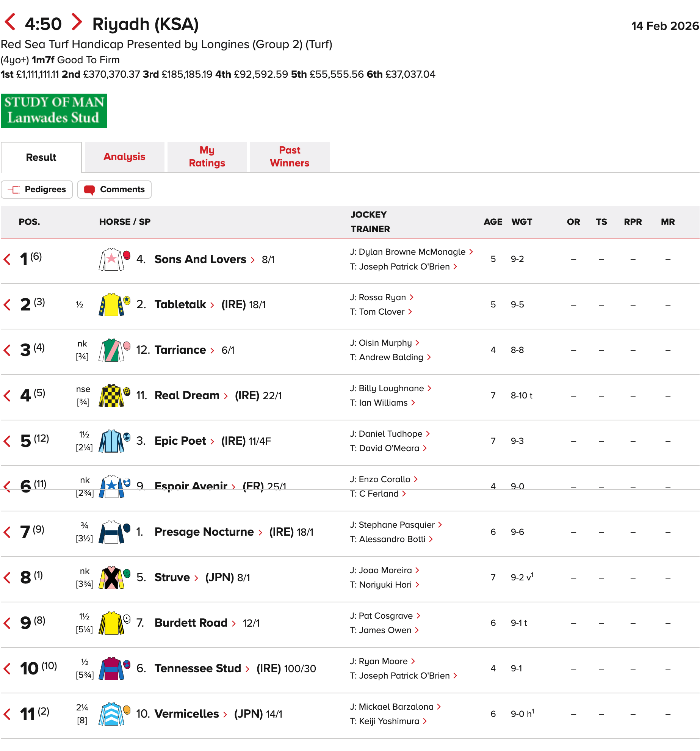
Task: Expand row for ninth-place Burdett Road
Action: (x=7, y=623)
